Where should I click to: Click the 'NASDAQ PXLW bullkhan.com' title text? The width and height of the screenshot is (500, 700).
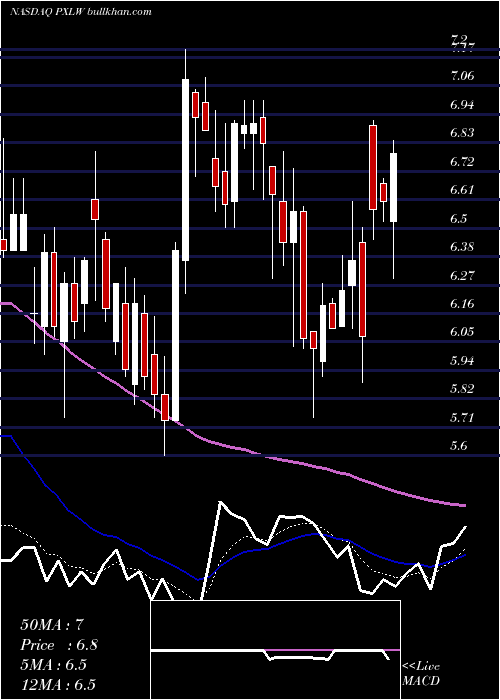click(80, 12)
